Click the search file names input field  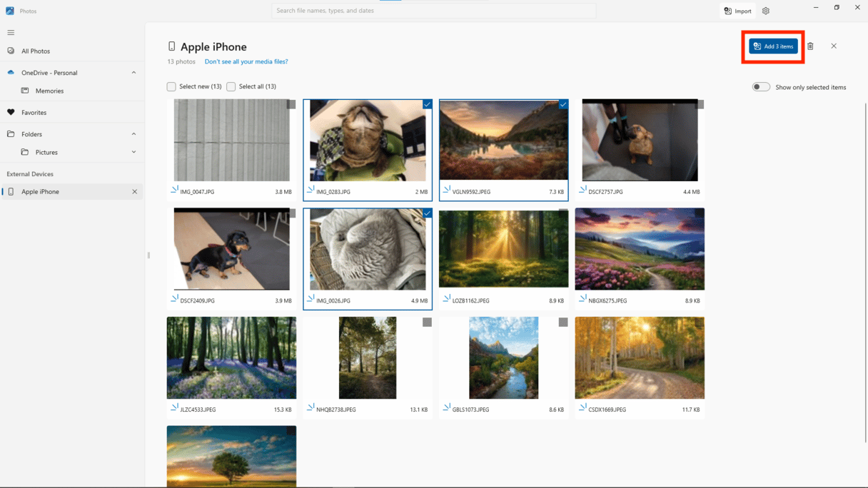[x=433, y=11]
